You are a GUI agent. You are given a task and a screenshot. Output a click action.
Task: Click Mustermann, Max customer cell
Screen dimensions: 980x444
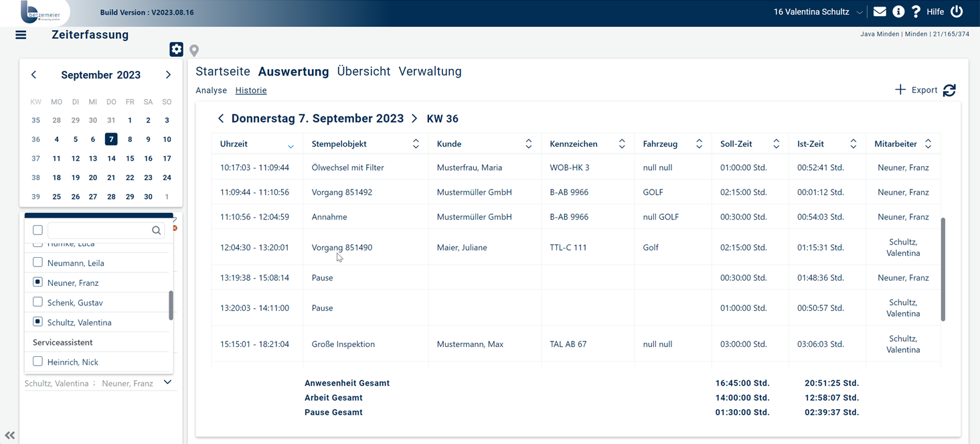click(470, 344)
